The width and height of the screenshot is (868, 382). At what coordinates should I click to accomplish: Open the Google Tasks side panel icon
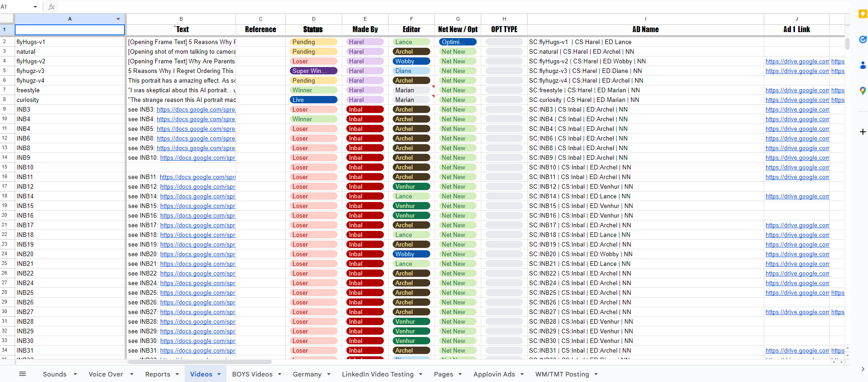click(862, 40)
